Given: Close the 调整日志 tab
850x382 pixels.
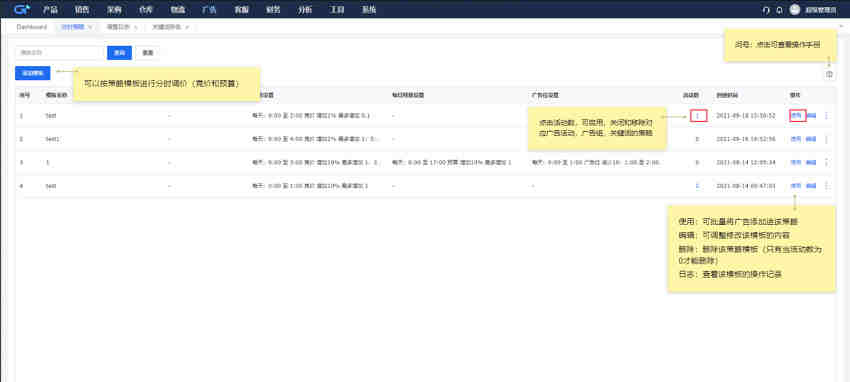Looking at the screenshot, I should pyautogui.click(x=135, y=27).
